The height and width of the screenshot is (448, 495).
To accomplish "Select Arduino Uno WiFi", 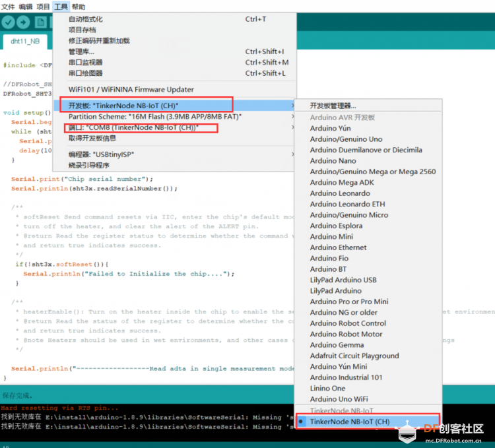I will click(368, 399).
